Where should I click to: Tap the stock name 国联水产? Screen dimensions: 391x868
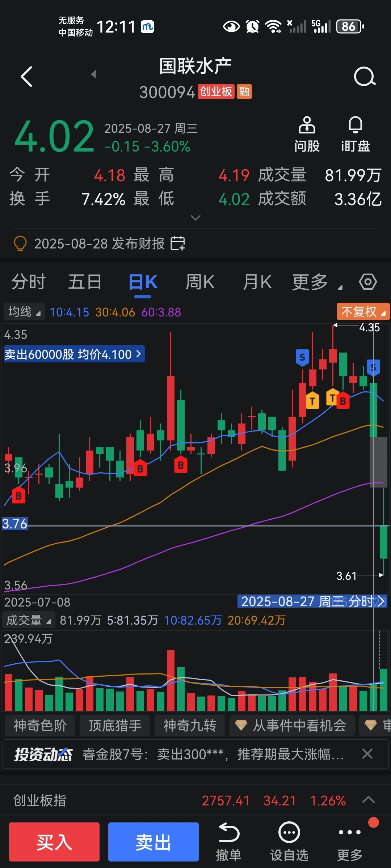[195, 66]
